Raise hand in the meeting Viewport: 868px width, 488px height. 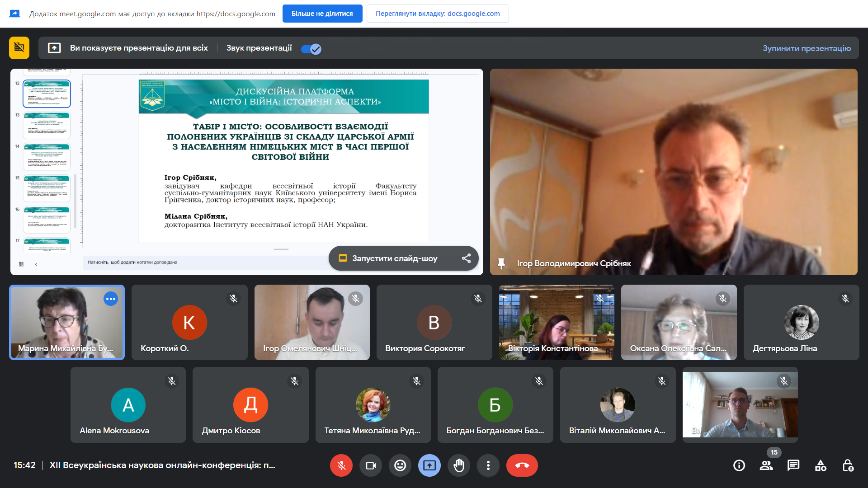point(459,465)
